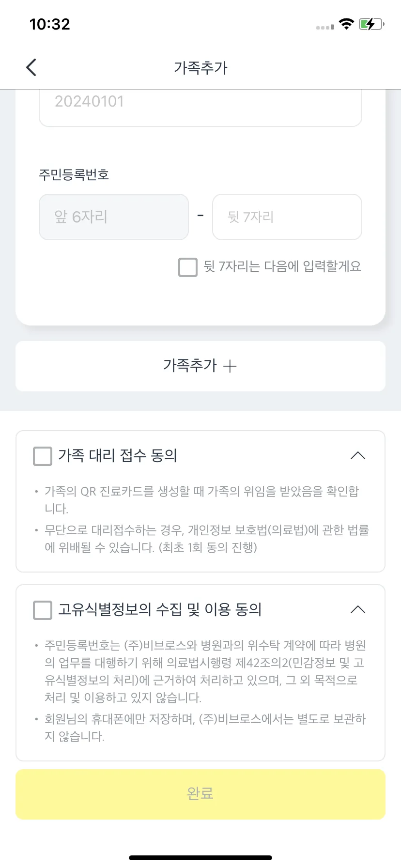Check 고유식별정보의 수집 및 이용 동의 checkbox
The image size is (401, 868).
pyautogui.click(x=43, y=610)
